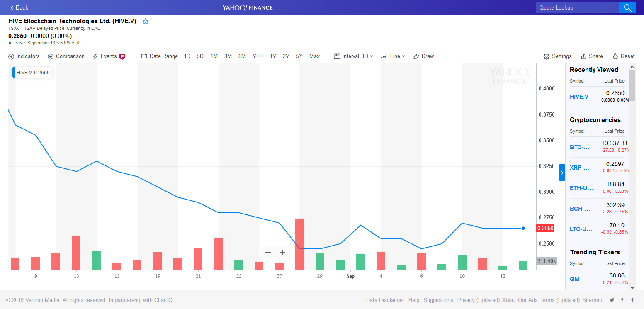Star HIVE.V to add to watchlist
644x309 pixels.
[x=146, y=21]
